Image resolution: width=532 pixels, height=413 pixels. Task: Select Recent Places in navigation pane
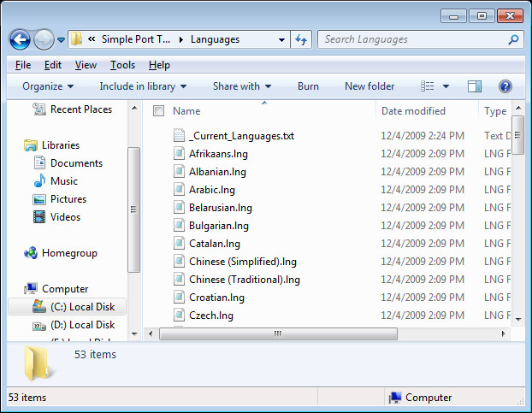tap(72, 109)
